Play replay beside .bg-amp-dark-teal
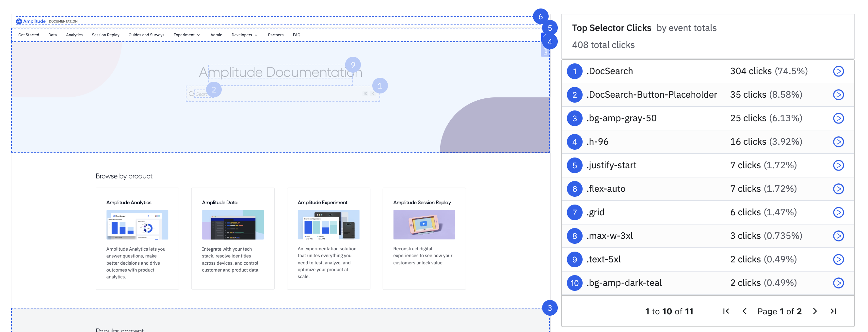The width and height of the screenshot is (868, 332). (x=839, y=283)
